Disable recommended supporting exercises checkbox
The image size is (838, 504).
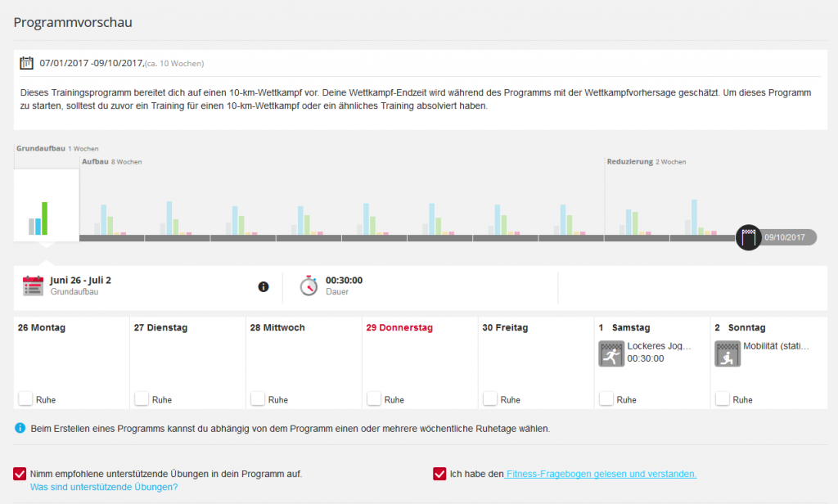point(20,474)
